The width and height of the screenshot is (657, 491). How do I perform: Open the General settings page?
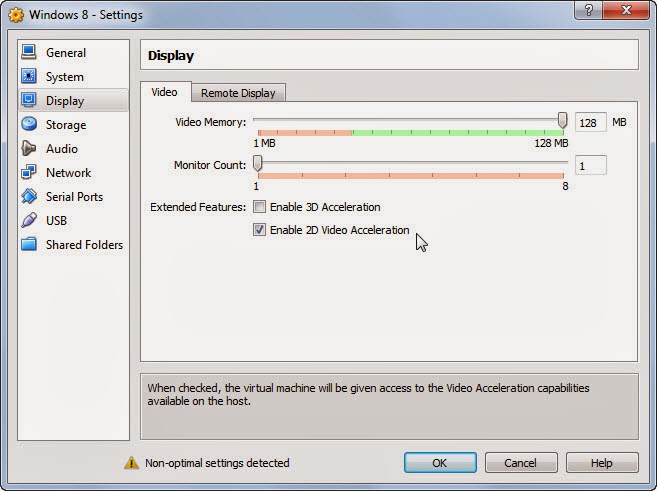[74, 52]
